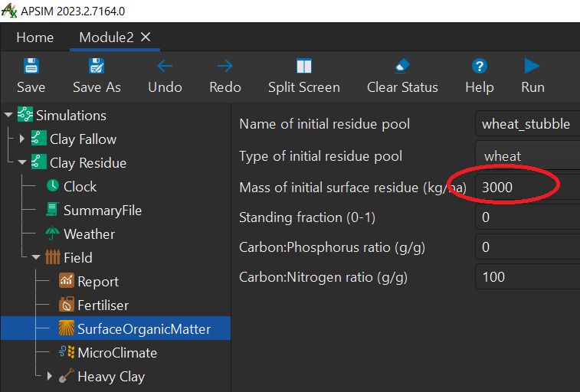
Task: Select the Report tree item
Action: (98, 282)
